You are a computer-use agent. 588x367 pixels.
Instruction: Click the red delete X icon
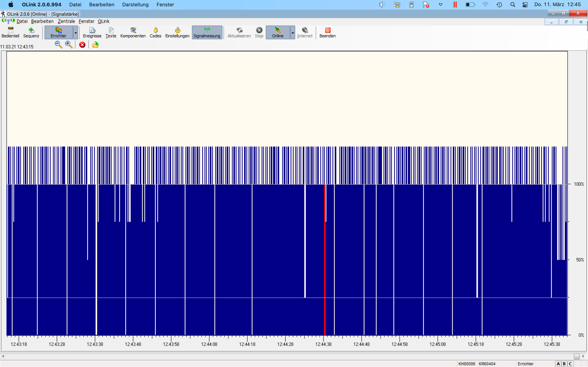click(x=82, y=45)
